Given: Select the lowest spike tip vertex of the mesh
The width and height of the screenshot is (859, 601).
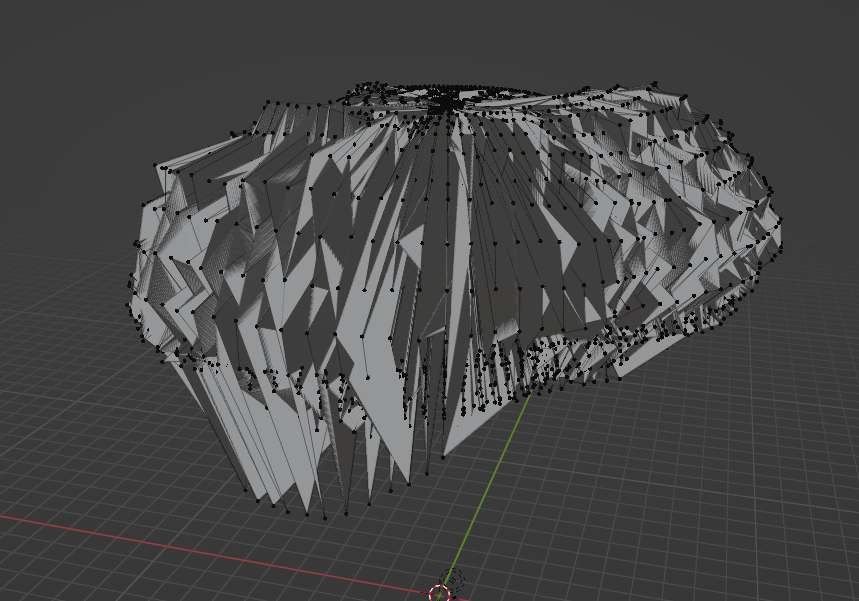Looking at the screenshot, I should (324, 517).
